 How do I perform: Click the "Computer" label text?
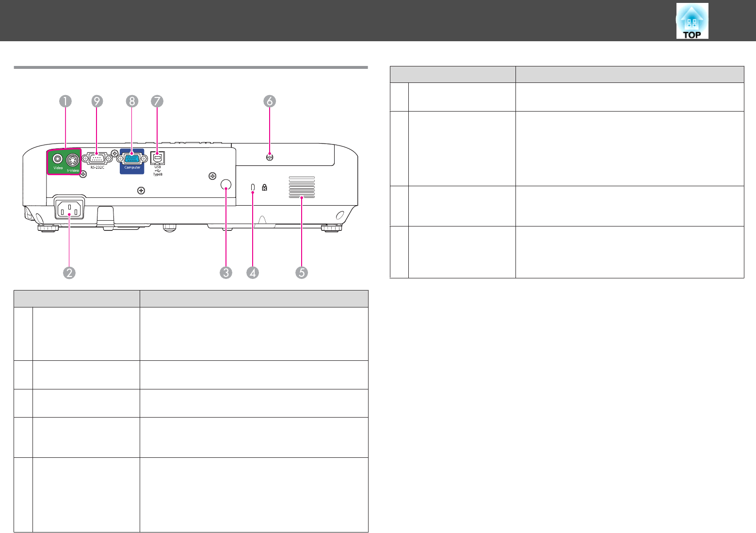click(x=132, y=168)
